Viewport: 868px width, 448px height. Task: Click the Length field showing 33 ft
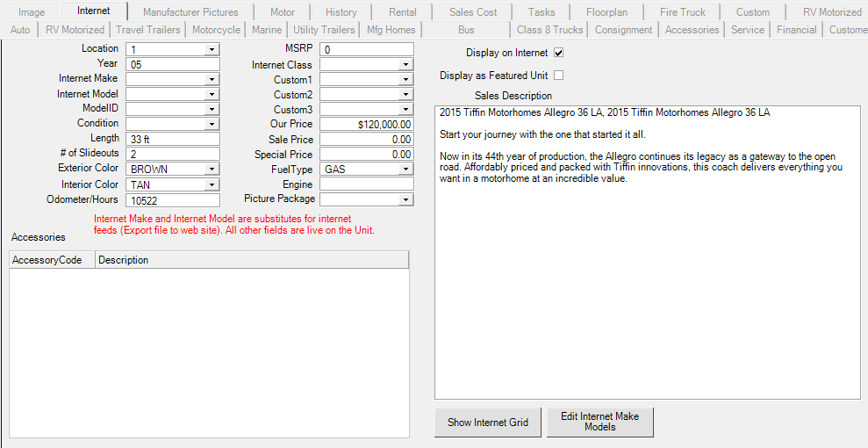pyautogui.click(x=173, y=139)
